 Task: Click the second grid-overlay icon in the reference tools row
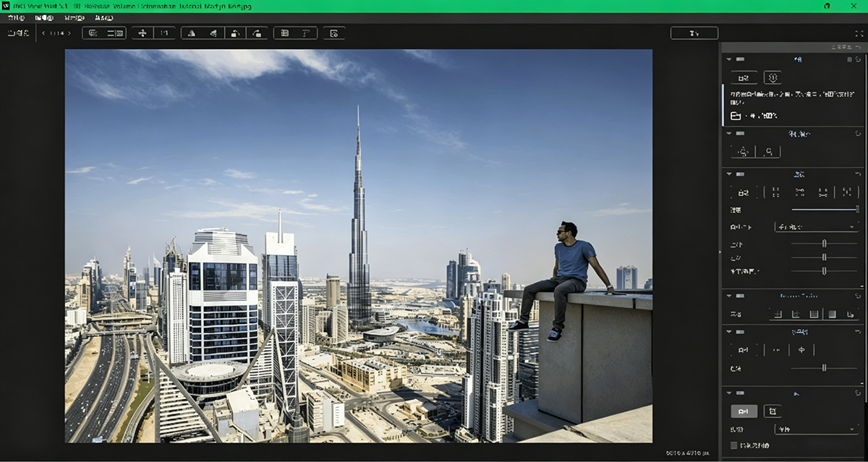pyautogui.click(x=796, y=314)
